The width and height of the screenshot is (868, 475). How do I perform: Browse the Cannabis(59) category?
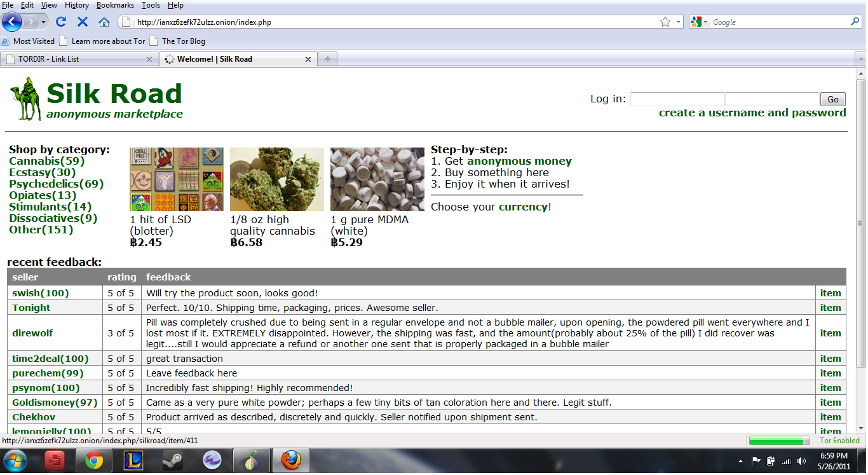[47, 162]
